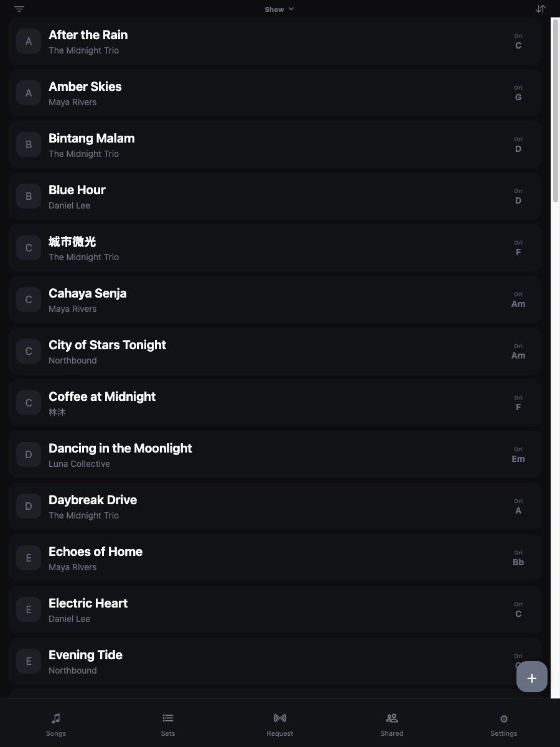
Task: Tap the Bb key badge on Echoes of Home
Action: [x=518, y=558]
